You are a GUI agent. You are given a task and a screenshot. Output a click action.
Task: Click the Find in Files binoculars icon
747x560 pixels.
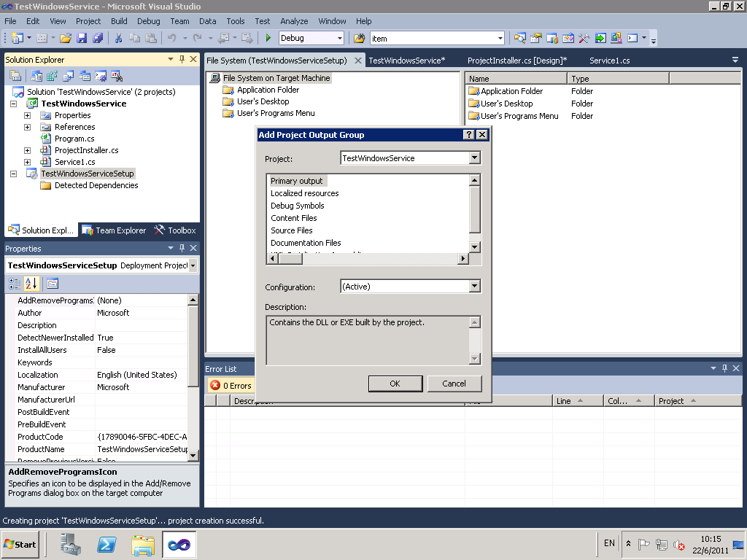pyautogui.click(x=360, y=38)
